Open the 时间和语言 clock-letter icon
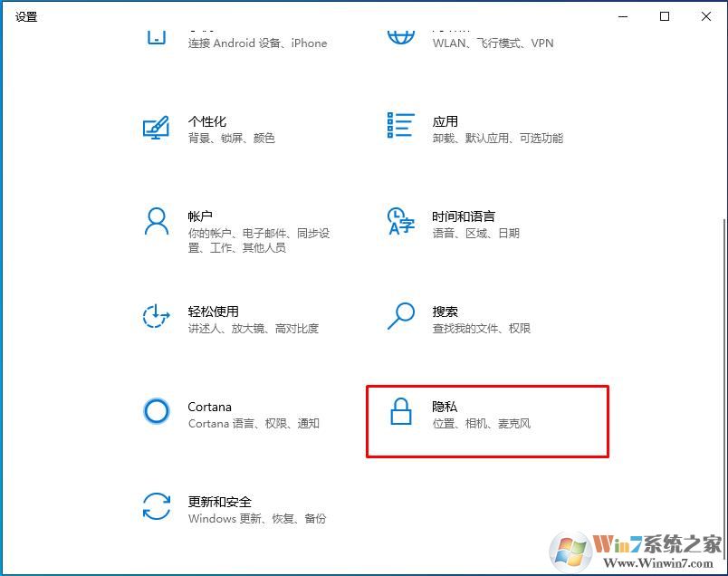This screenshot has width=728, height=576. 401,221
